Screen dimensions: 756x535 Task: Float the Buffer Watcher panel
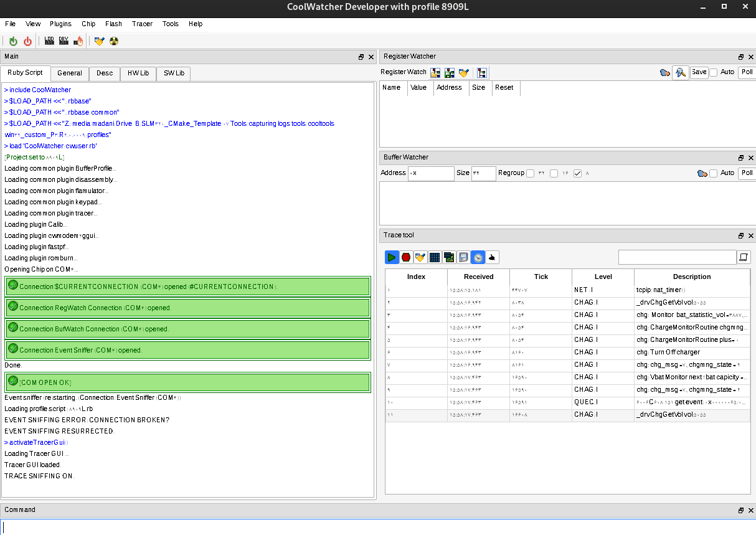tap(741, 158)
